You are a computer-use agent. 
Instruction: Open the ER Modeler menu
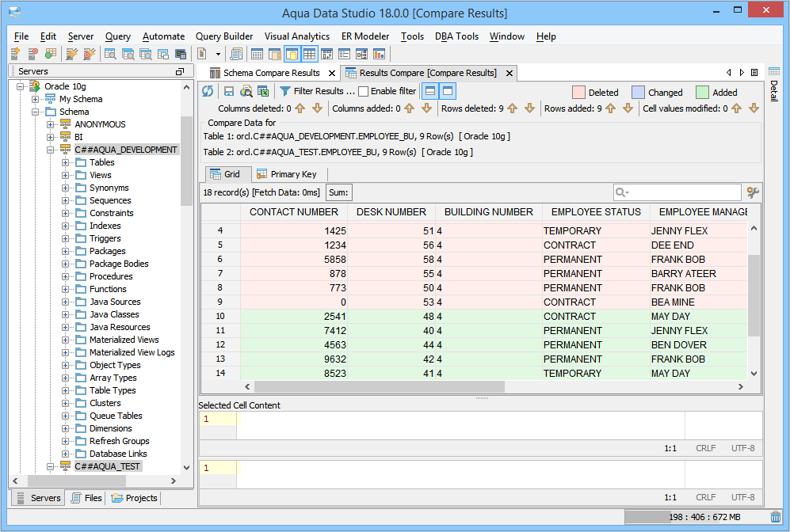click(x=365, y=36)
